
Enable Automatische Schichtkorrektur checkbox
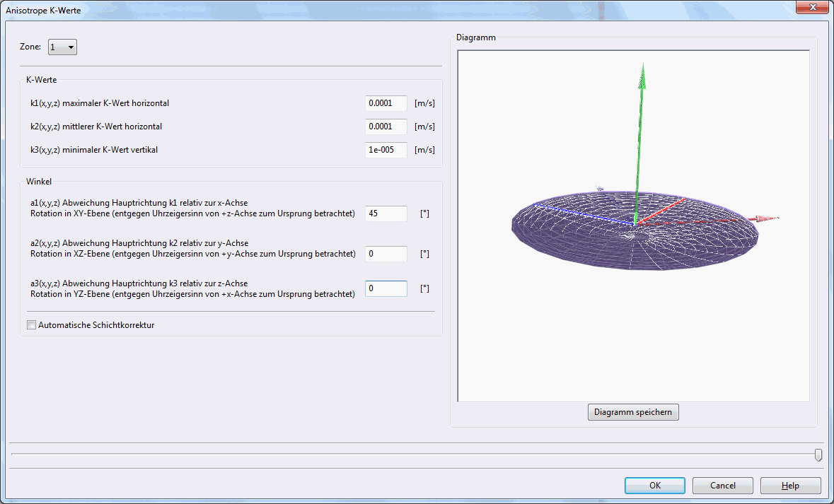31,325
